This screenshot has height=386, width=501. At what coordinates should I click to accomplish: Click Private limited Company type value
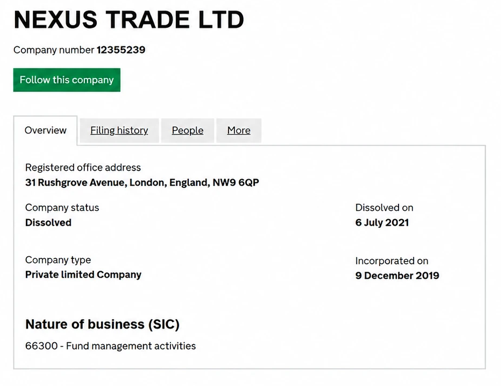pyautogui.click(x=83, y=275)
